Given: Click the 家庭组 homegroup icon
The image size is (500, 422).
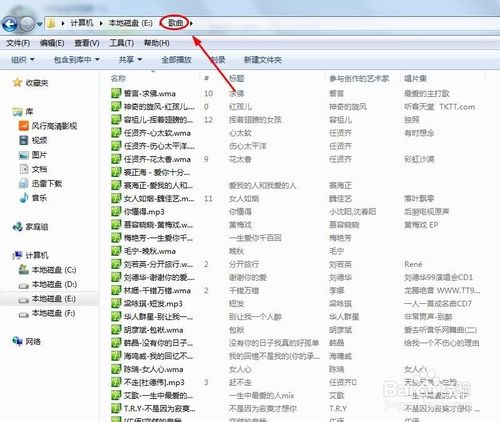Looking at the screenshot, I should coord(17,227).
